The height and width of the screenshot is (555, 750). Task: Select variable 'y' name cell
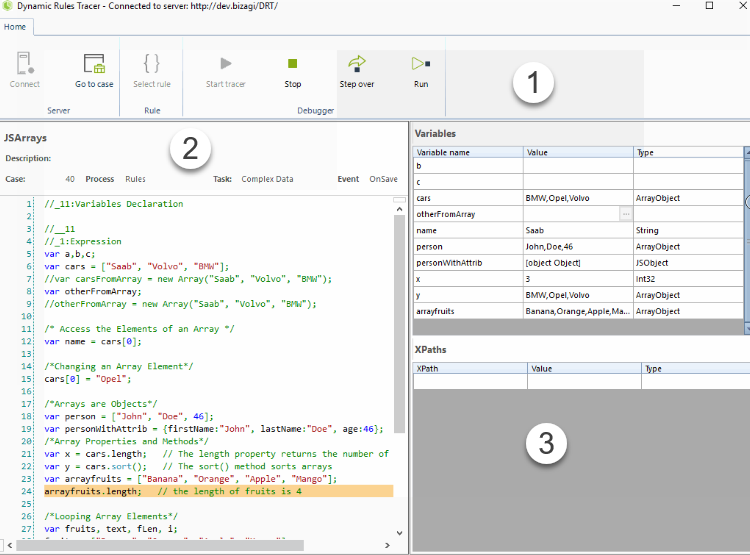tap(468, 295)
